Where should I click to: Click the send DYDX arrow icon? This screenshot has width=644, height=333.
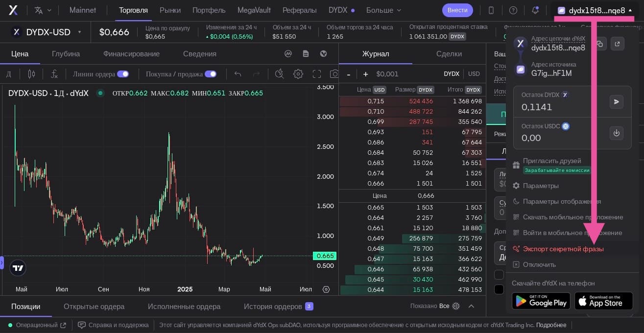tap(617, 101)
